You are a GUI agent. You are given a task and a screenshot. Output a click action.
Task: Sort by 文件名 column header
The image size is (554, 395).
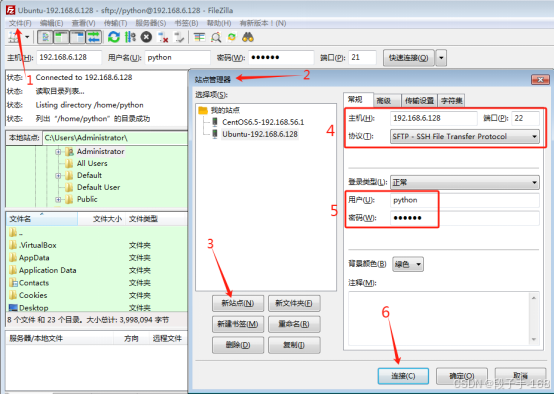42,219
